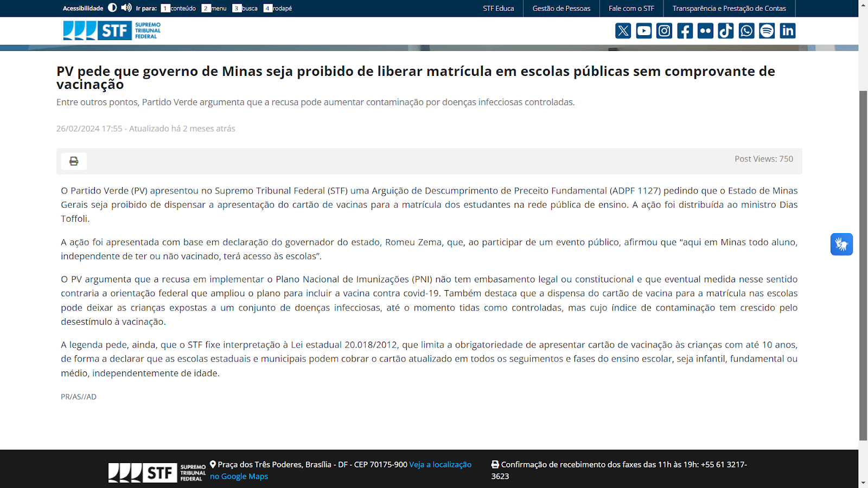Image resolution: width=868 pixels, height=488 pixels.
Task: Open the VLibras sign language widget
Action: tap(841, 244)
